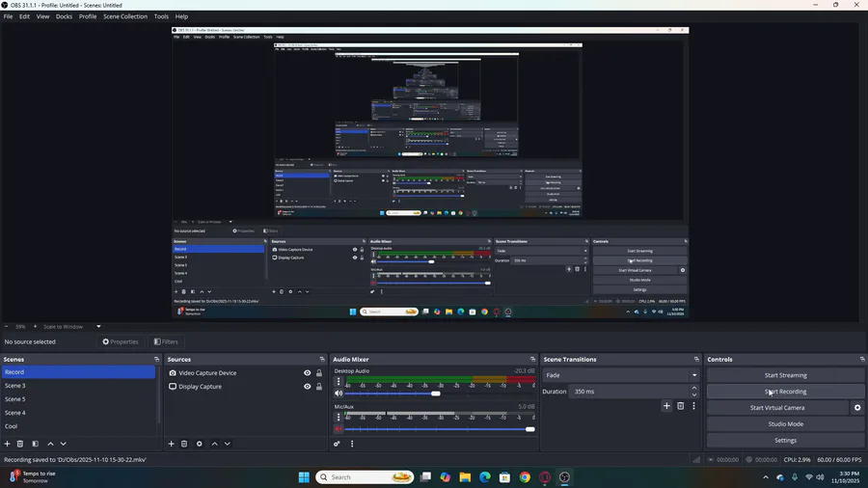868x488 pixels.
Task: Open the Scene Collection menu
Action: pos(125,16)
